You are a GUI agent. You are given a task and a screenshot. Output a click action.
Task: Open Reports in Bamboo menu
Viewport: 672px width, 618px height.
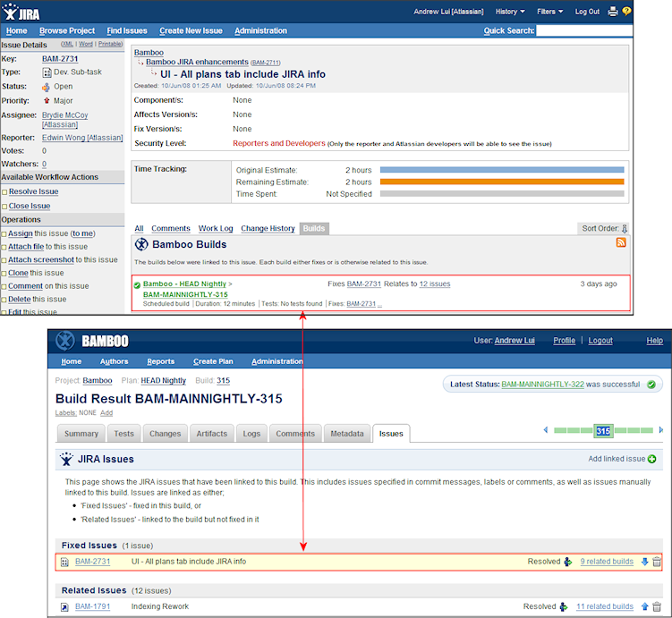coord(161,361)
